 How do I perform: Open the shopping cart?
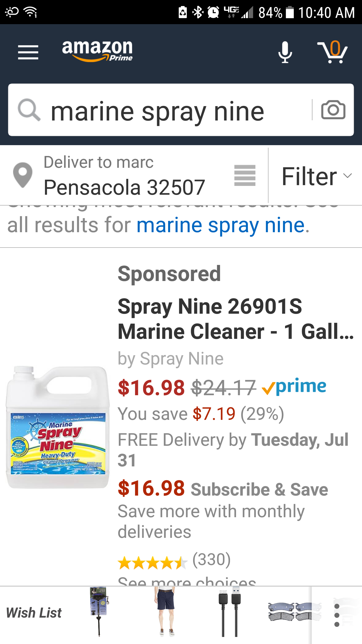tap(333, 52)
